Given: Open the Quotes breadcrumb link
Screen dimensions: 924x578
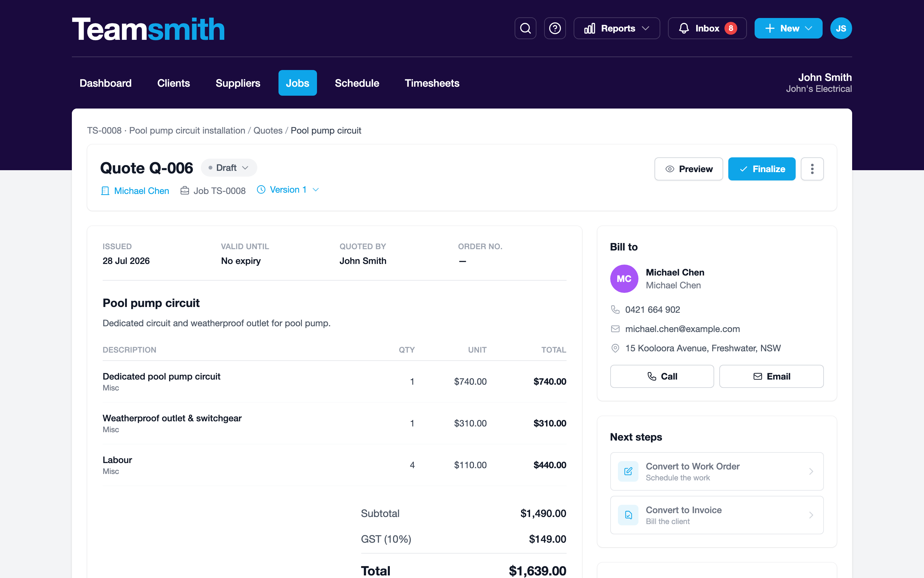Looking at the screenshot, I should (268, 130).
